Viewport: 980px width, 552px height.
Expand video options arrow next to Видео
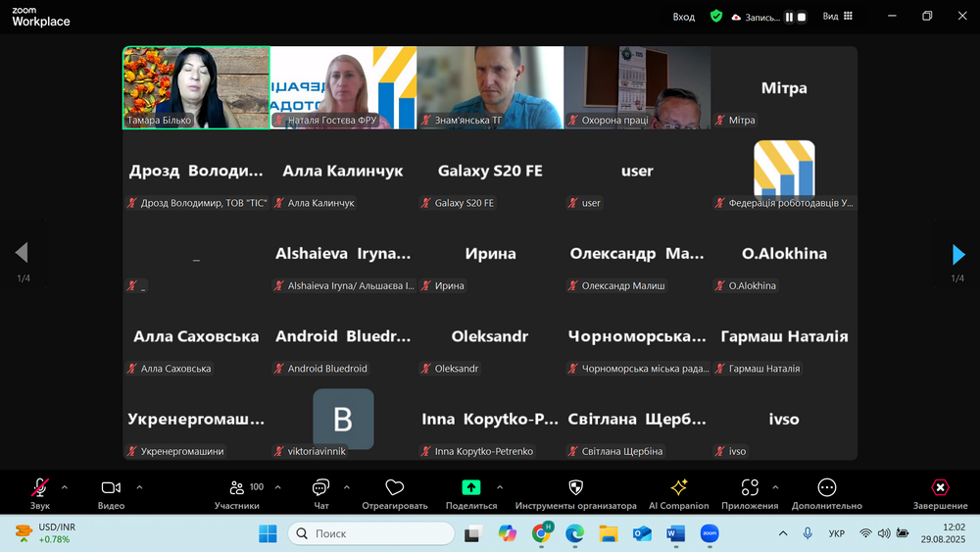139,487
